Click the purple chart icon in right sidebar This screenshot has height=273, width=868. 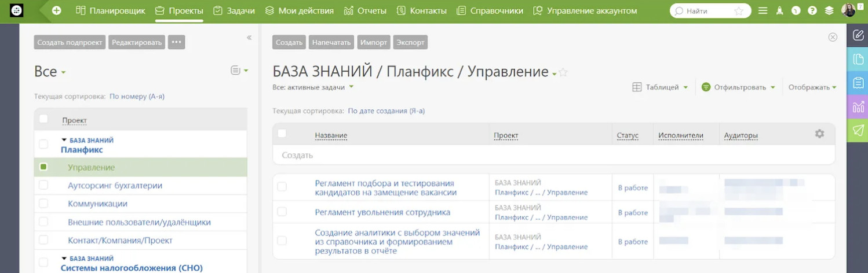(858, 107)
